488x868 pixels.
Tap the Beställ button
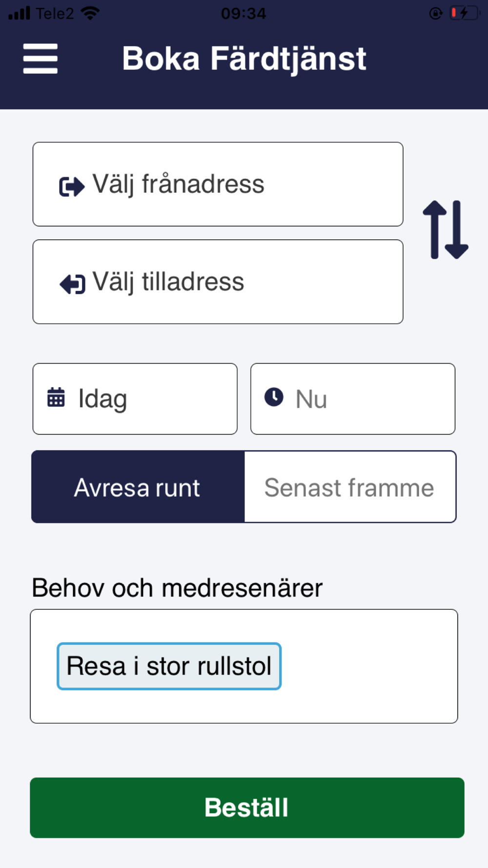(x=247, y=807)
